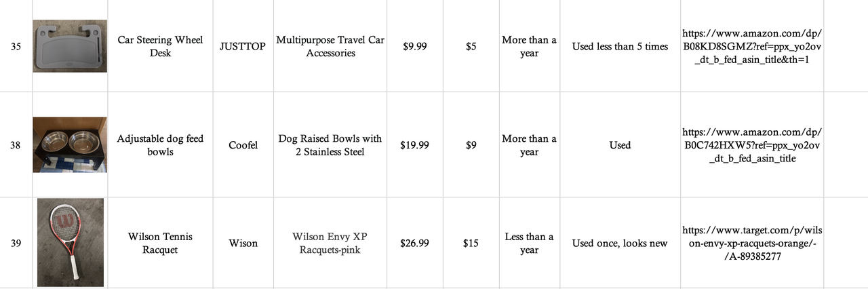Viewport: 868px width, 289px height.
Task: Click the Coofel brand cell
Action: [x=243, y=145]
